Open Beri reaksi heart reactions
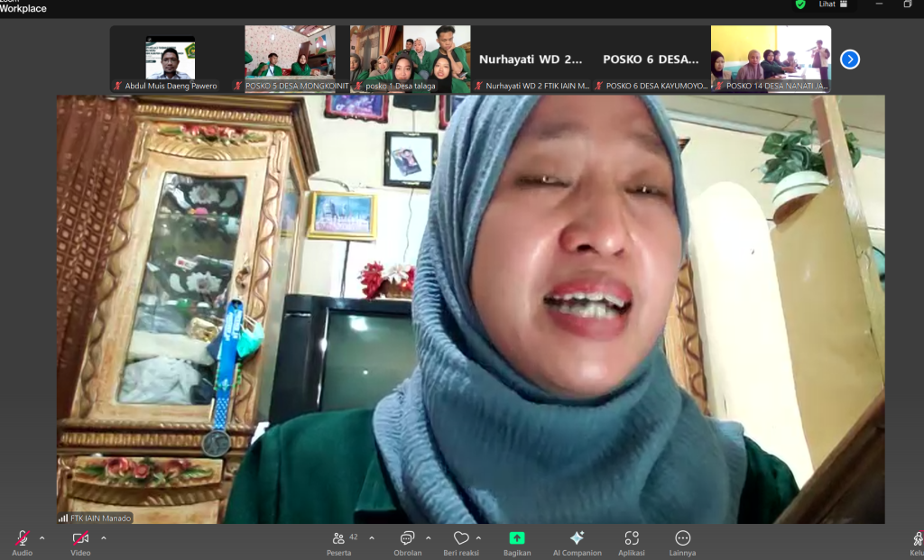 (460, 539)
